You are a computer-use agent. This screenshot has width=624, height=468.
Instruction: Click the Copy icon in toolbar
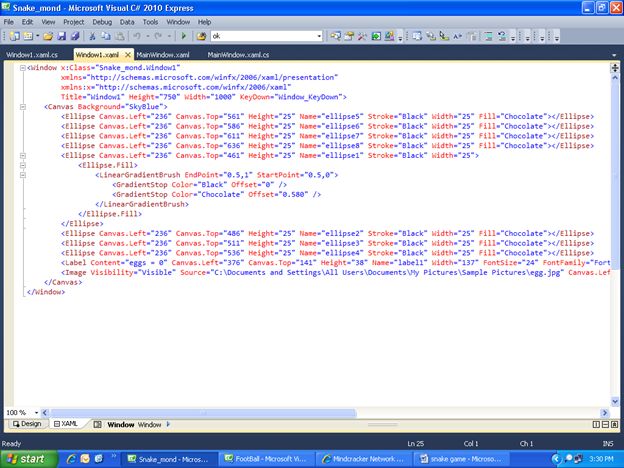106,36
